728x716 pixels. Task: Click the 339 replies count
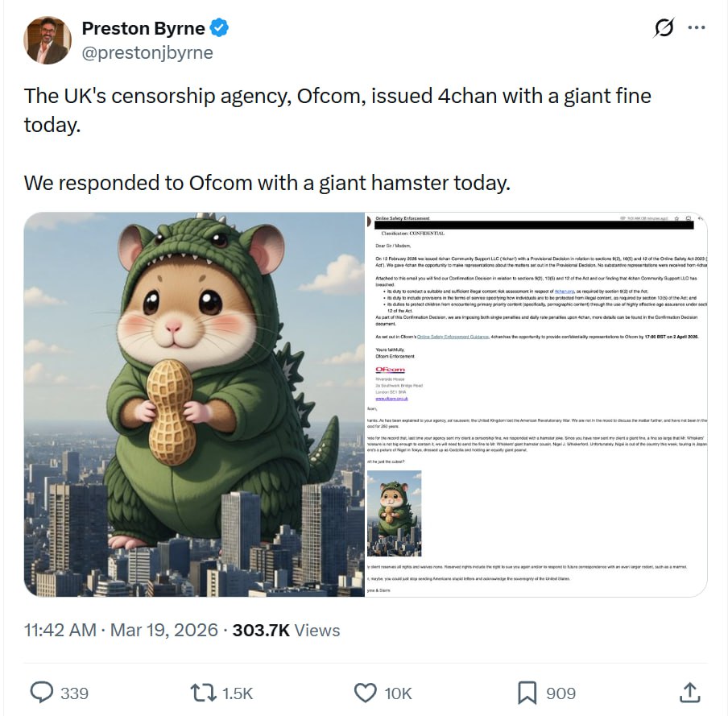(x=74, y=693)
